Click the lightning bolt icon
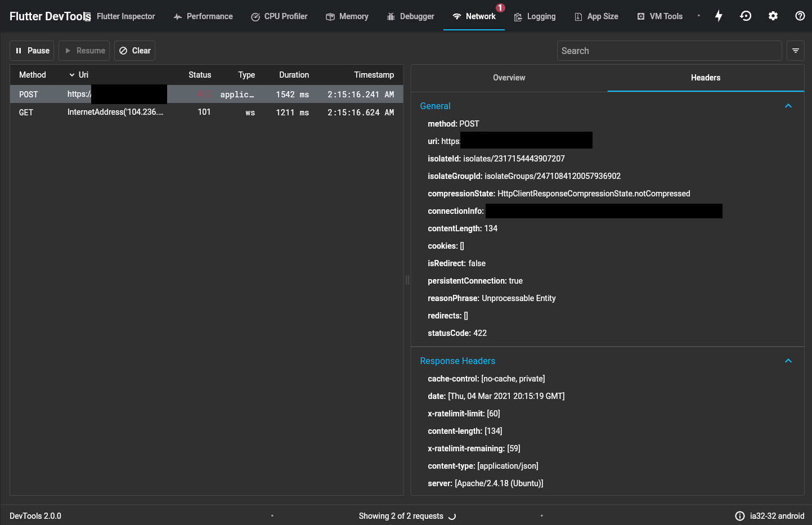Screen dimensions: 812x525 [719, 16]
